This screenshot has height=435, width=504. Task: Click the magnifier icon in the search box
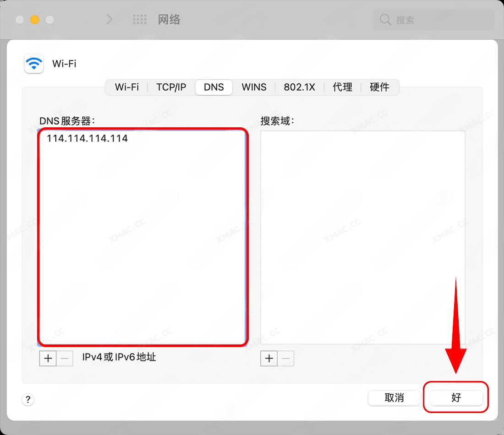coord(385,20)
